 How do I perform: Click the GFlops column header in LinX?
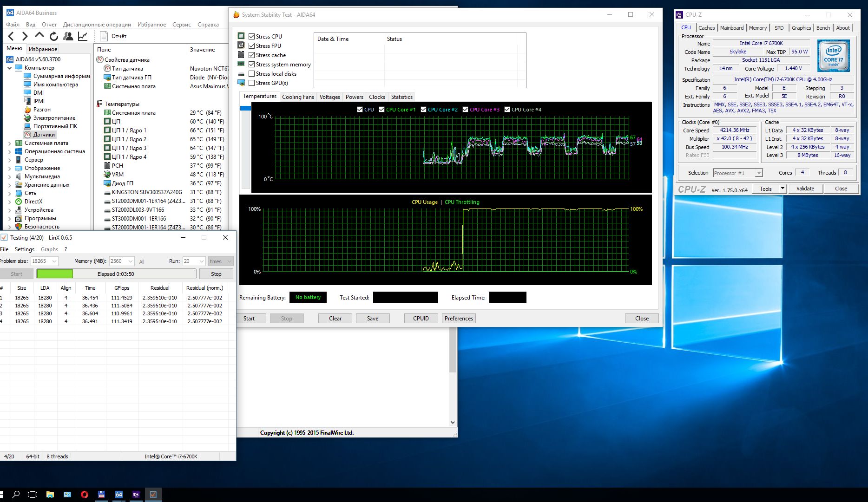(122, 288)
